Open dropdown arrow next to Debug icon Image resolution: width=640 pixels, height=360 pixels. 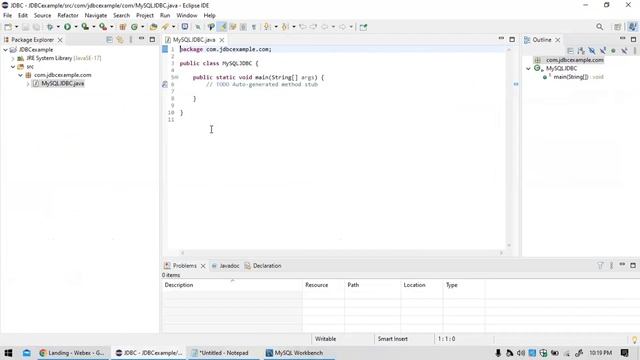pyautogui.click(x=58, y=27)
